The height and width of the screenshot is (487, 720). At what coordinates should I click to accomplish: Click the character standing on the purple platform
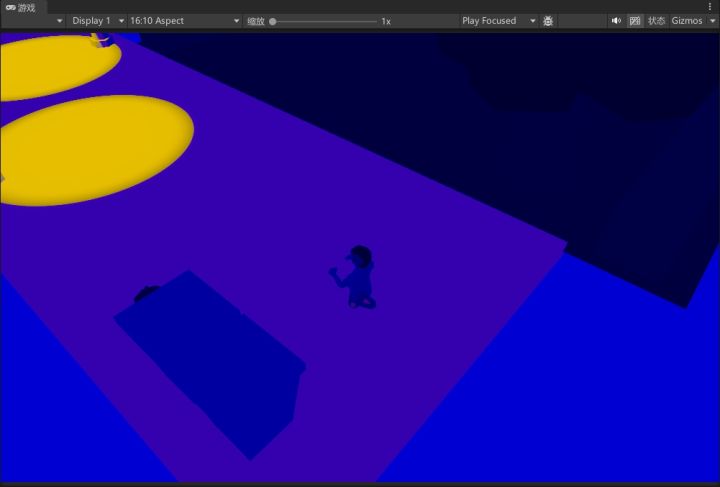click(359, 277)
